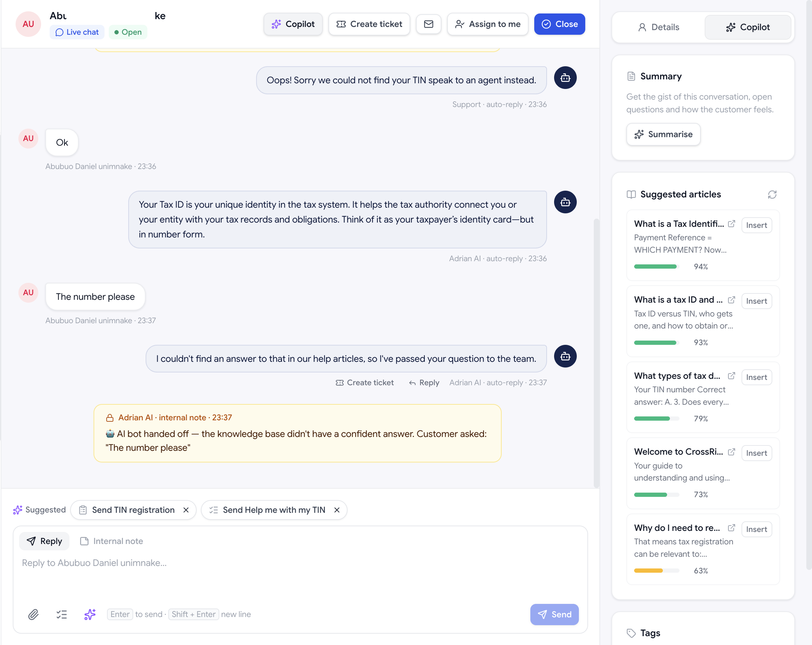Viewport: 812px width, 645px height.
Task: Insert the 'What types of tax d...' article
Action: point(756,377)
